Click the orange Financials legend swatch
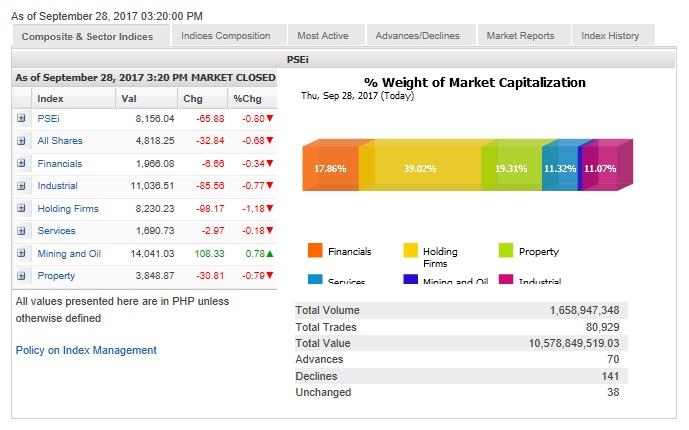The image size is (689, 430). [315, 251]
